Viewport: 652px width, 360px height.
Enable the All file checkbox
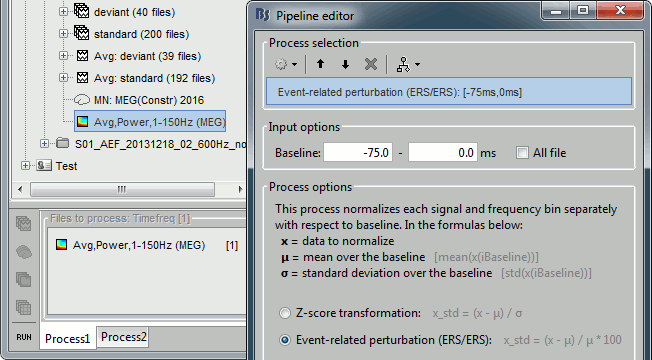[522, 153]
